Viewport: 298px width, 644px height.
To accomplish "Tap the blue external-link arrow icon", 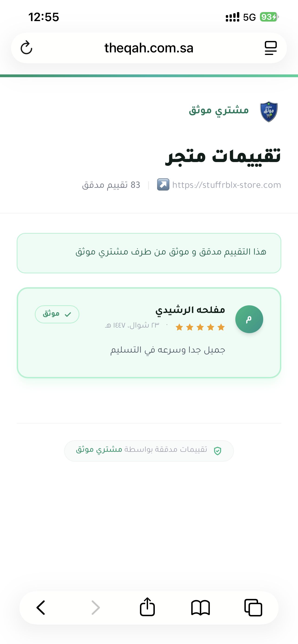I will pyautogui.click(x=163, y=185).
